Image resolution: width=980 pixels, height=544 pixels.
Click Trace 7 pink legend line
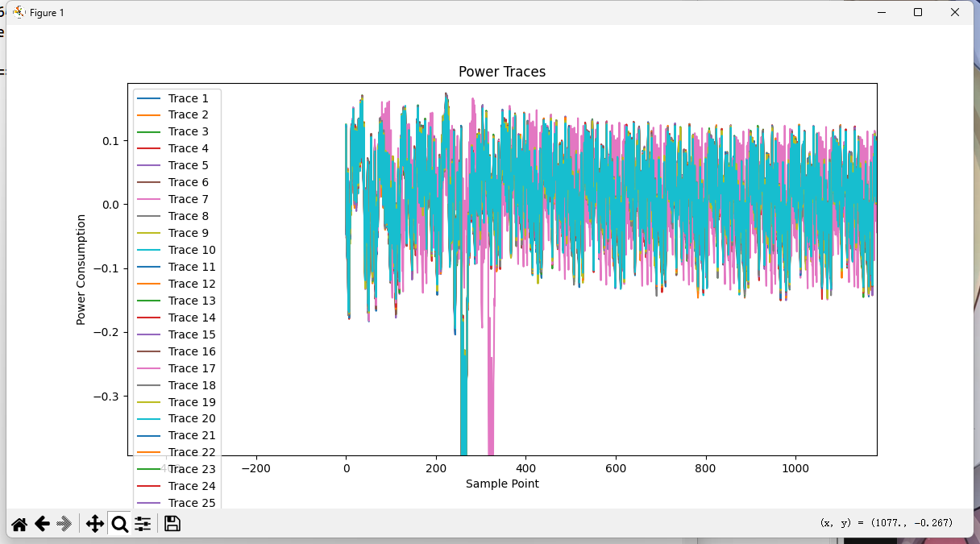(x=148, y=199)
